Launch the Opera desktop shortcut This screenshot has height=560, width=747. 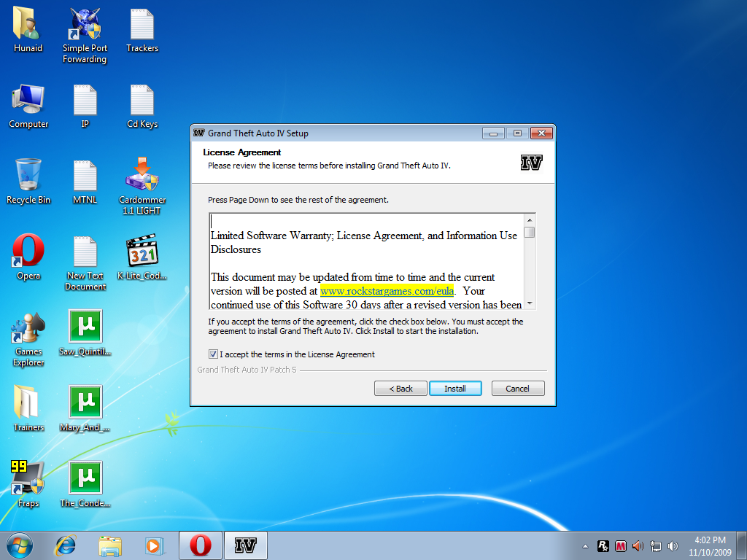click(28, 250)
